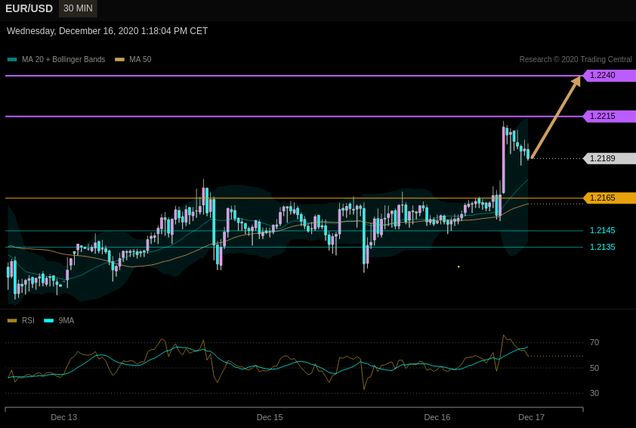636x428 pixels.
Task: Click the Dec 17 date axis label
Action: coord(531,417)
